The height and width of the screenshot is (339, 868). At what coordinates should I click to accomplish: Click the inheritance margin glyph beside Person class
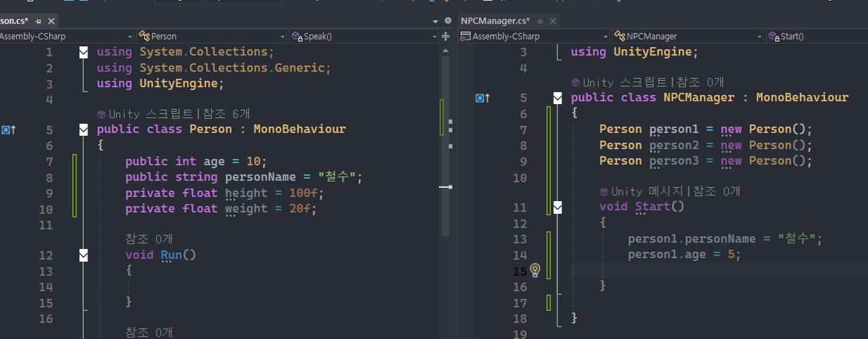point(8,129)
